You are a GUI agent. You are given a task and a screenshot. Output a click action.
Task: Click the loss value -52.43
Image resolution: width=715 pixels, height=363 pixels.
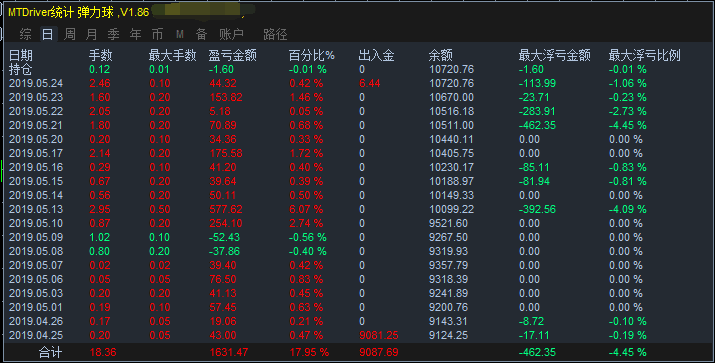[x=224, y=237]
